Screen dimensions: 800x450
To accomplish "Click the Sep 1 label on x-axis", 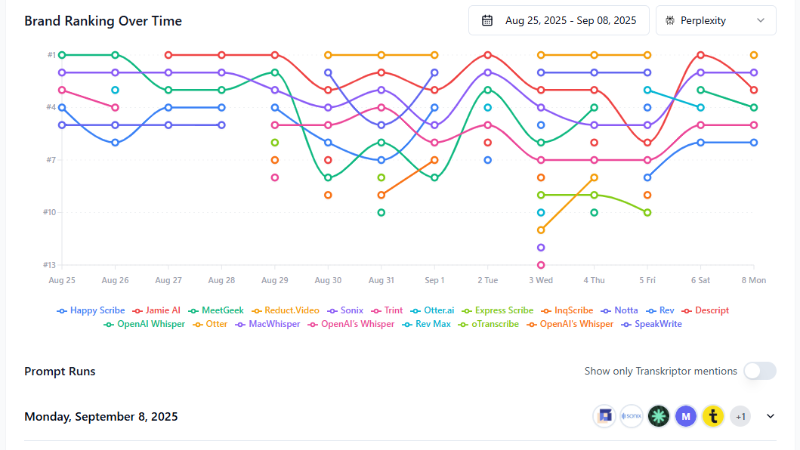I will coord(434,282).
